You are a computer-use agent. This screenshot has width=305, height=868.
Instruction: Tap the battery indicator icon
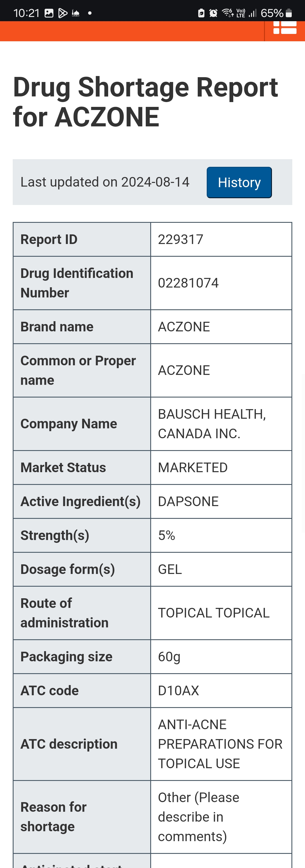(x=289, y=13)
